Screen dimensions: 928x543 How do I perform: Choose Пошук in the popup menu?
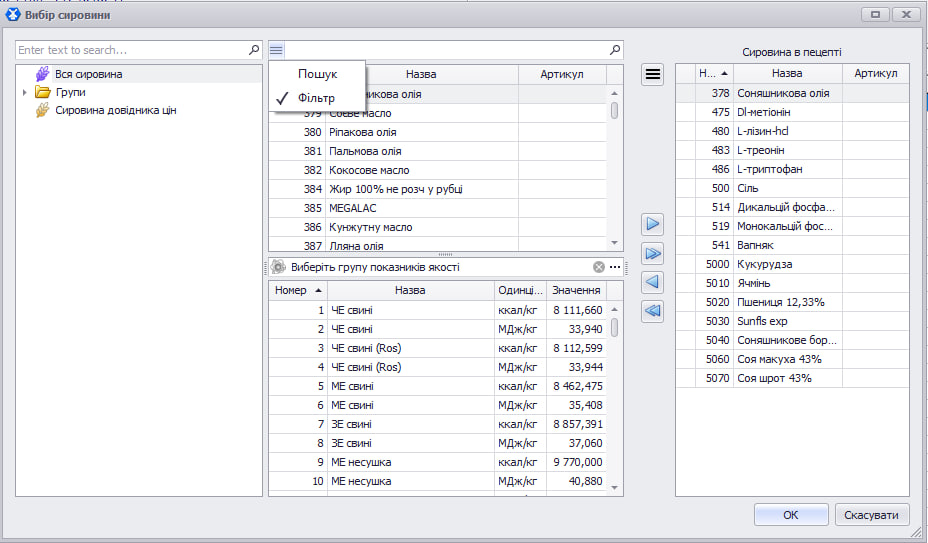(317, 74)
